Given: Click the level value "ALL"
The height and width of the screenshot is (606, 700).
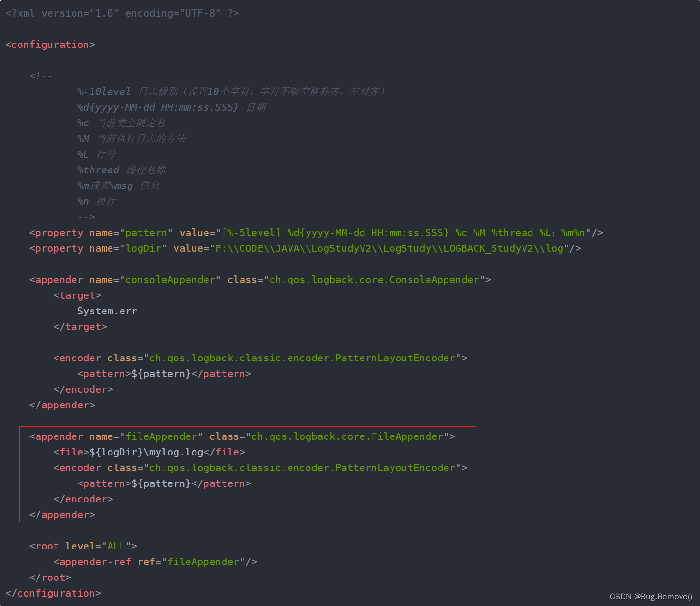Looking at the screenshot, I should [x=116, y=546].
